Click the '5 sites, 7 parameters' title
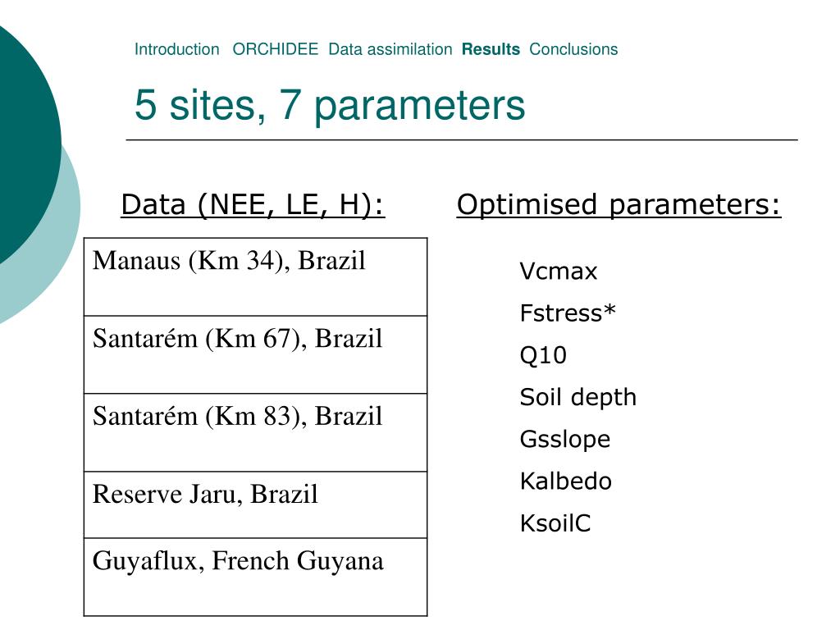840x630 pixels. [x=330, y=106]
